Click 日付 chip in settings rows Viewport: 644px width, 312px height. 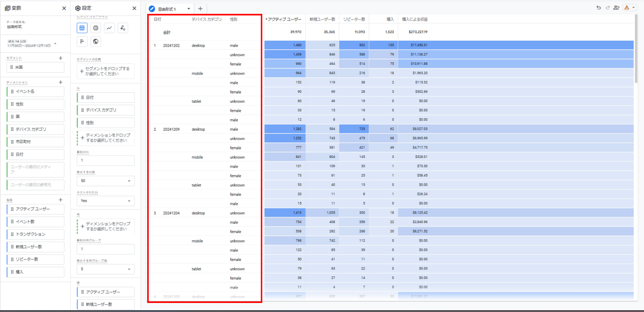coord(106,97)
